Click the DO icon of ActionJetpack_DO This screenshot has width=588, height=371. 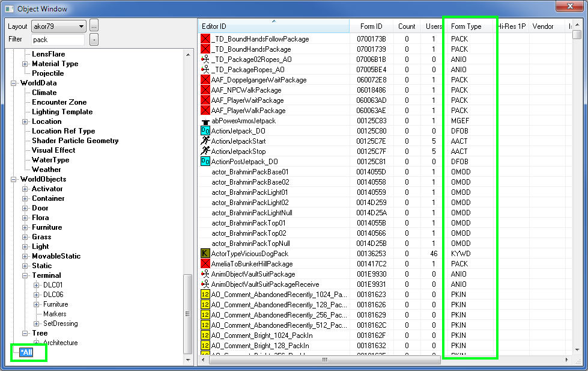205,130
